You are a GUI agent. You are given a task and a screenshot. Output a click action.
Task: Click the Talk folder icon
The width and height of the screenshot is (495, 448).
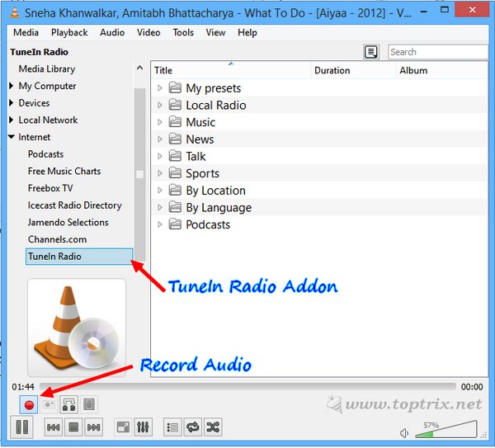[x=175, y=156]
